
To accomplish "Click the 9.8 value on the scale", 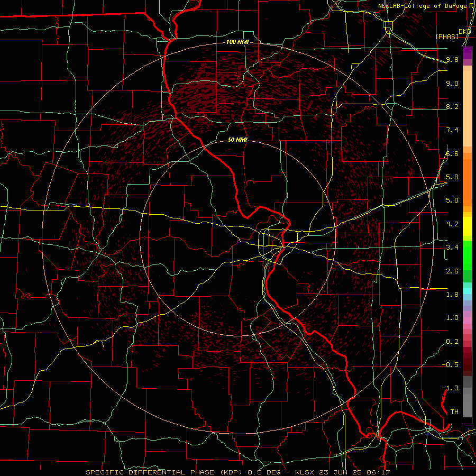I will [x=452, y=59].
